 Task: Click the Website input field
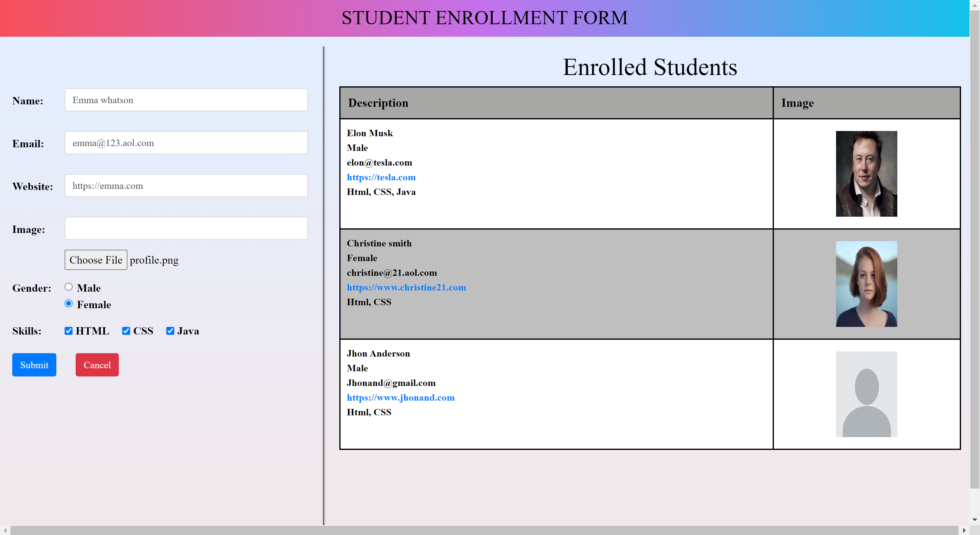(x=186, y=185)
